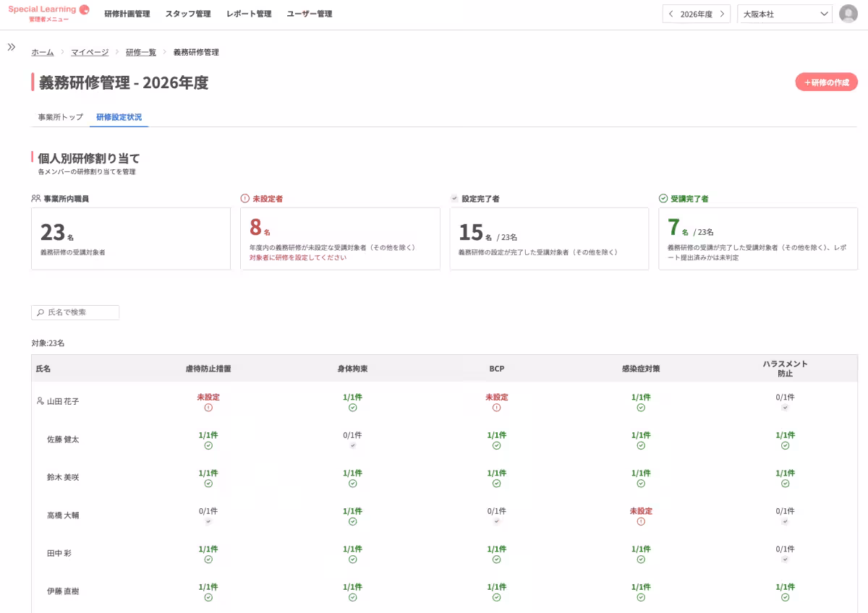Click 佐藤 健太 身体拘束 0/1件 value

tap(352, 435)
